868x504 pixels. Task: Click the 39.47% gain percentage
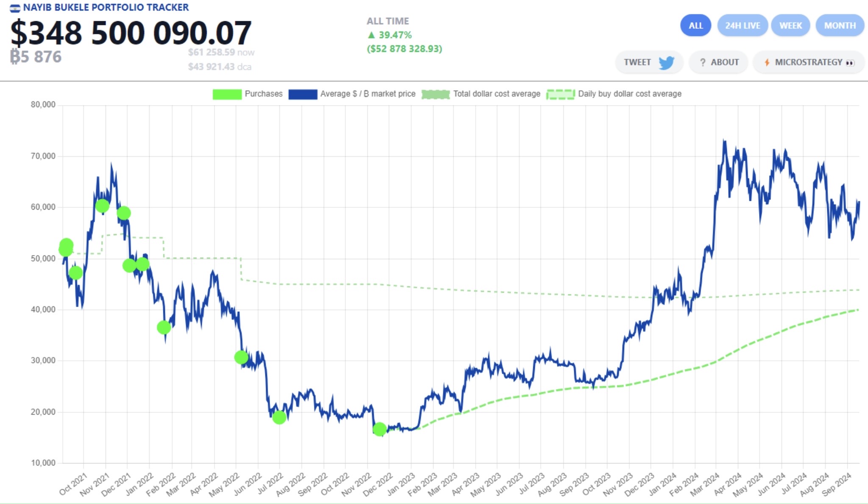pyautogui.click(x=395, y=35)
